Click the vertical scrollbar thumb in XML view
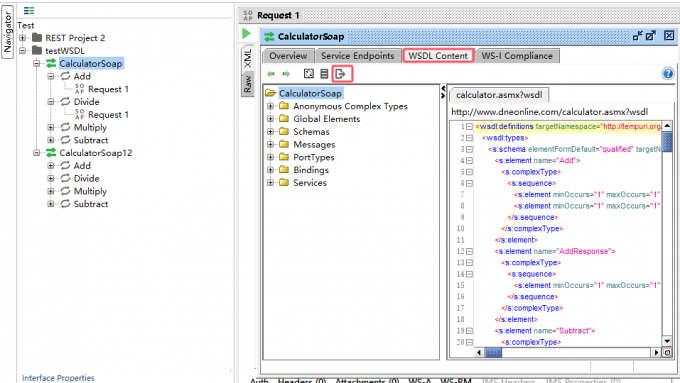Viewport: 680px width, 383px height. [667, 142]
